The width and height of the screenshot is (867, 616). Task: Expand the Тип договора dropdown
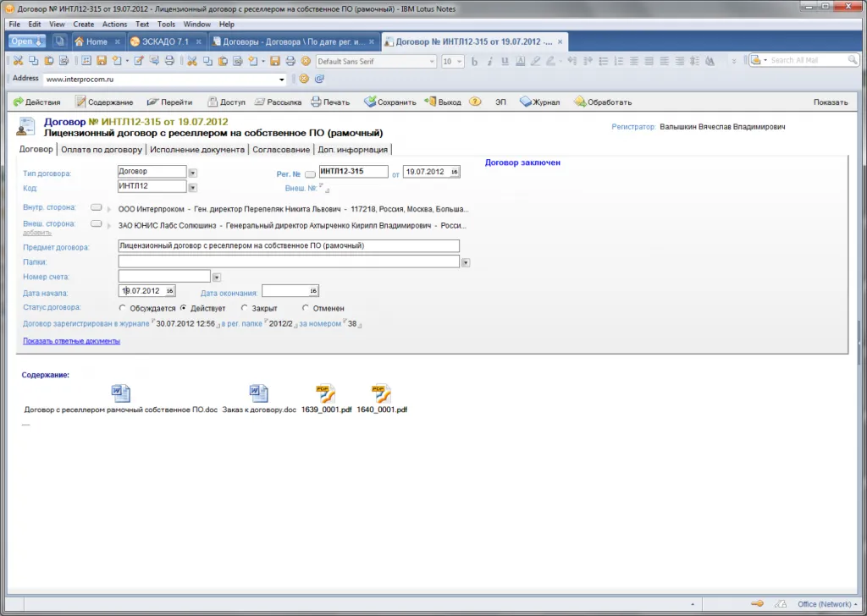pyautogui.click(x=192, y=173)
